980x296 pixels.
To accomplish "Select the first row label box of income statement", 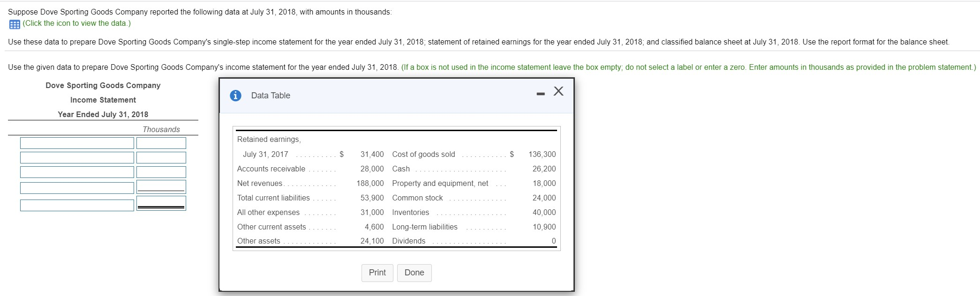I will pyautogui.click(x=77, y=143).
